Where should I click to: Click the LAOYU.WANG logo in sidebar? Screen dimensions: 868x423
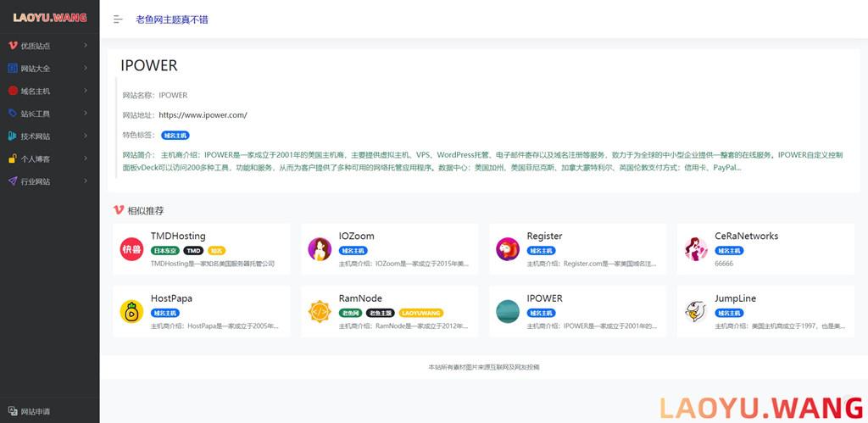point(50,18)
